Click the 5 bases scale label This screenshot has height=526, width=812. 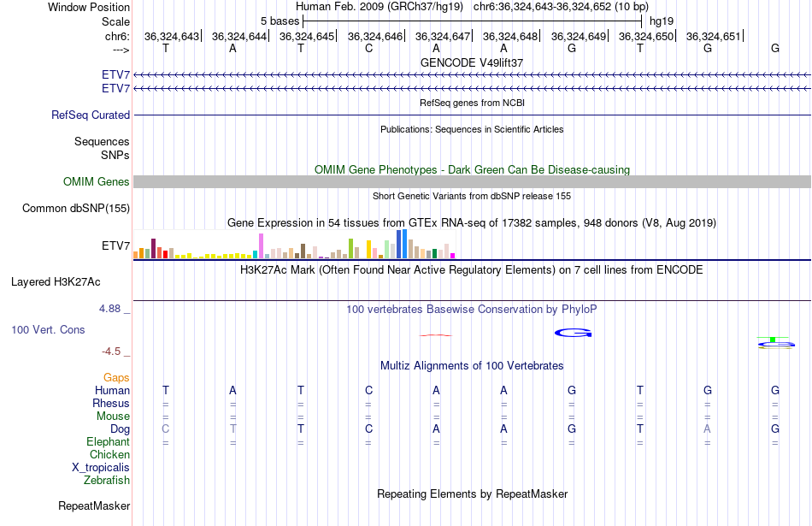click(x=279, y=21)
